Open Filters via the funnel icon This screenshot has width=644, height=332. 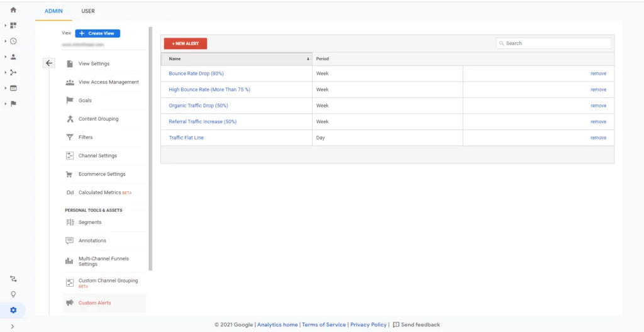70,137
